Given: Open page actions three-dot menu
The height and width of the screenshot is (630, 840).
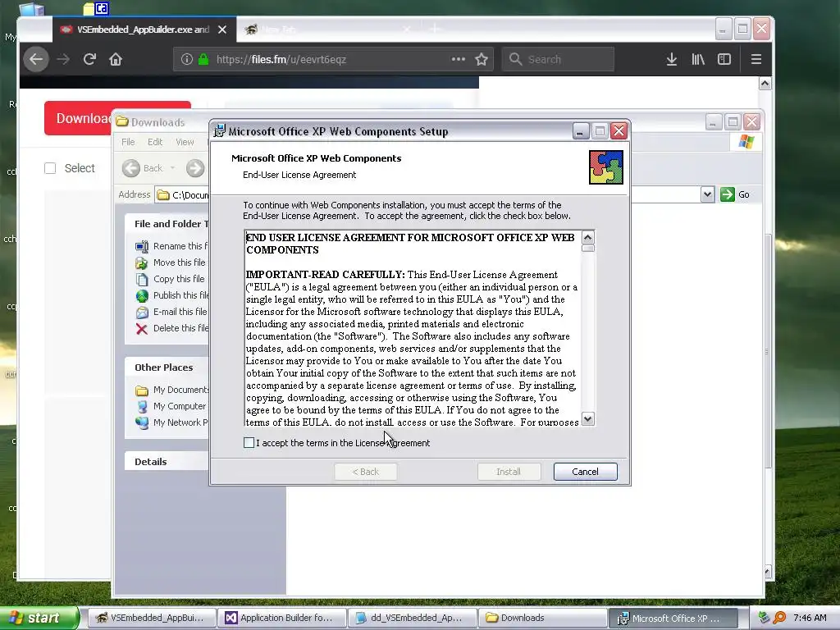Looking at the screenshot, I should click(458, 59).
